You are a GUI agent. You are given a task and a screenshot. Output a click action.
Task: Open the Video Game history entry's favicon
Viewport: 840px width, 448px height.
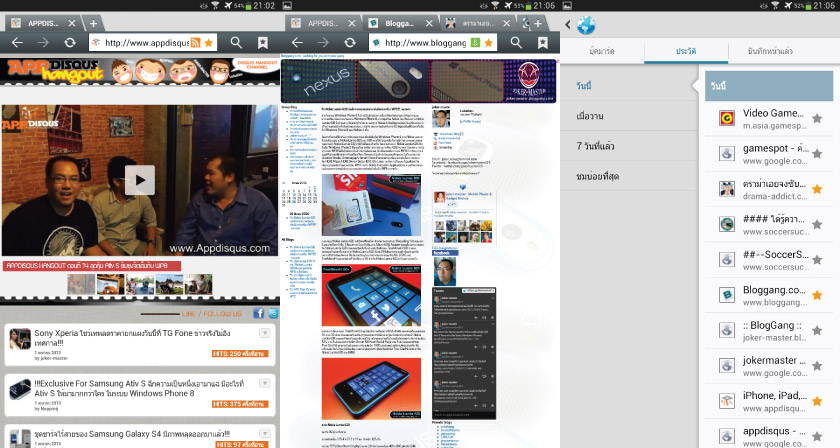click(x=726, y=118)
